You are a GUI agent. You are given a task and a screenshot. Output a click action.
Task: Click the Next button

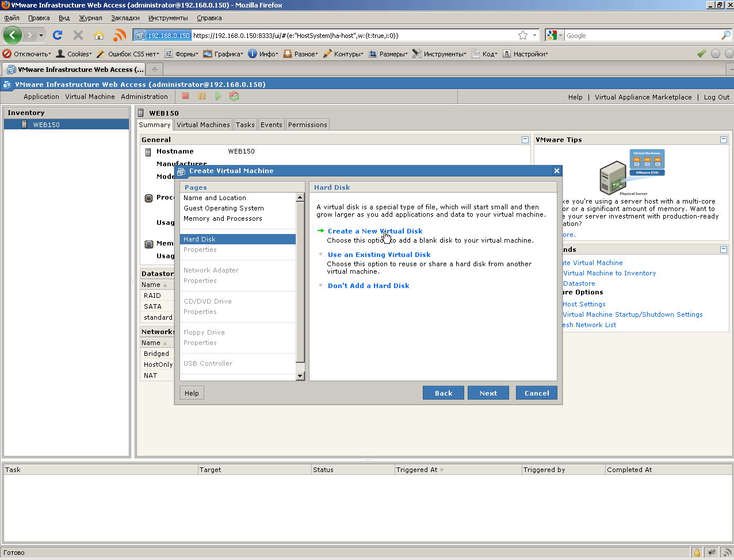pos(488,393)
